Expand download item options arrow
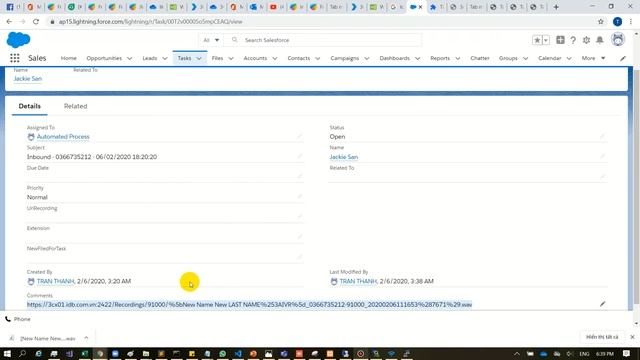Viewport: 640px width, 360px height. 86,338
